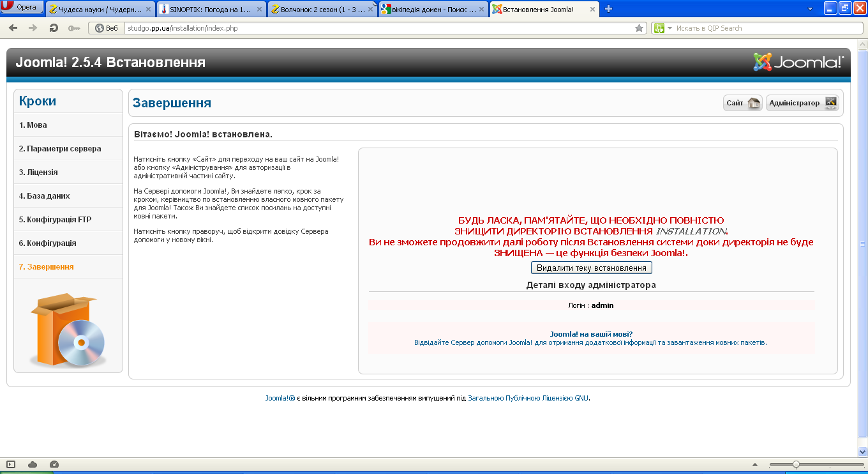Screen dimensions: 868x474
Task: Open a new tab with plus button
Action: [608, 9]
